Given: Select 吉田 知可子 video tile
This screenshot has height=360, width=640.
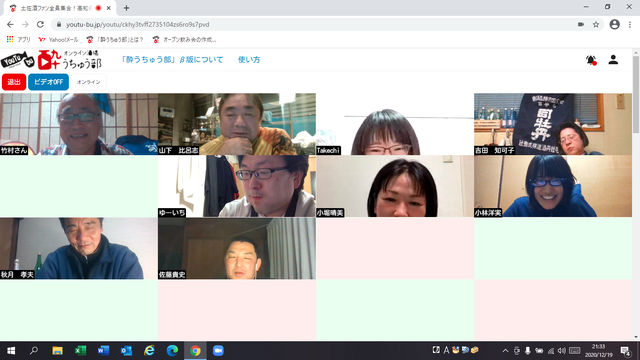Looking at the screenshot, I should click(553, 124).
